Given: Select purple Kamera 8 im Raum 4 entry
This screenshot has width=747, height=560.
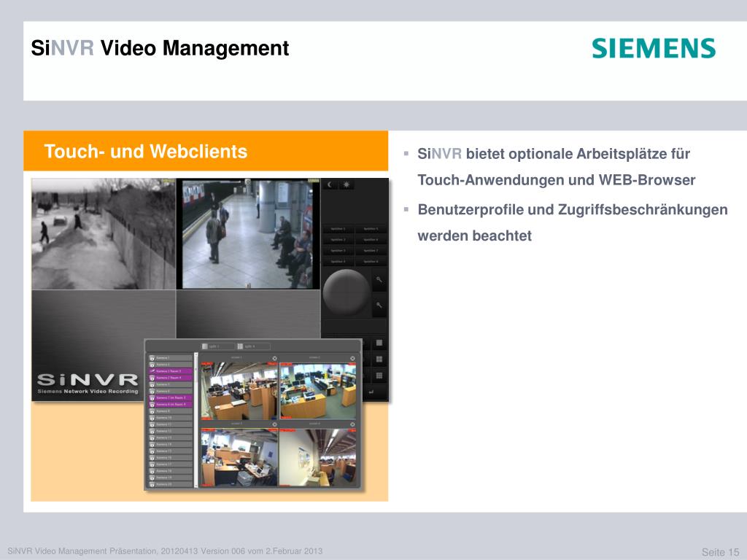Looking at the screenshot, I should [171, 404].
